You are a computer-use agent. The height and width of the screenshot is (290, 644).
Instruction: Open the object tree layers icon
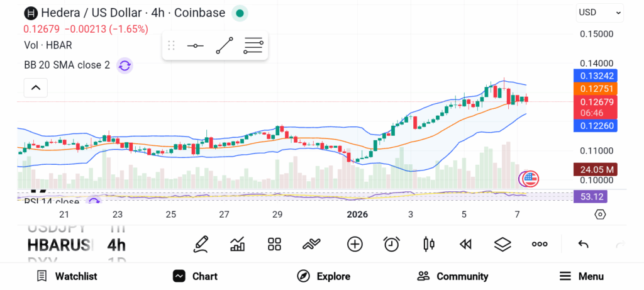pyautogui.click(x=502, y=244)
